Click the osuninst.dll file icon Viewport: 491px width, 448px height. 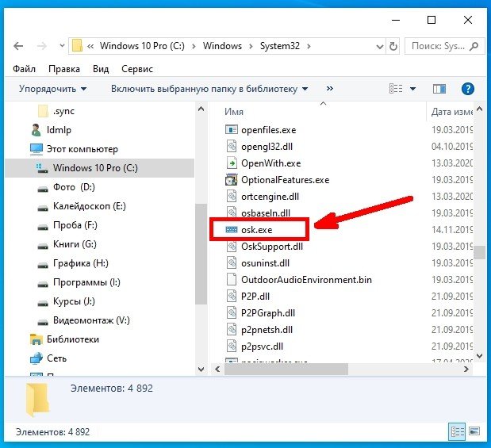coord(232,263)
